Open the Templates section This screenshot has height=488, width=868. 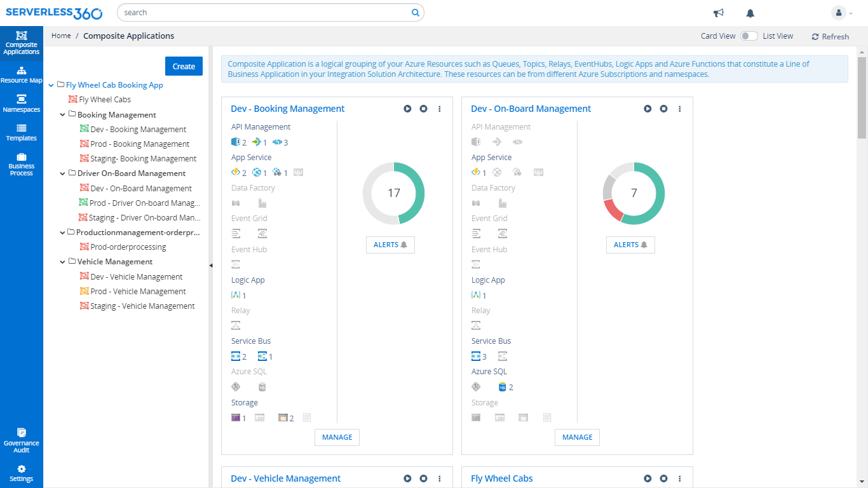point(22,132)
